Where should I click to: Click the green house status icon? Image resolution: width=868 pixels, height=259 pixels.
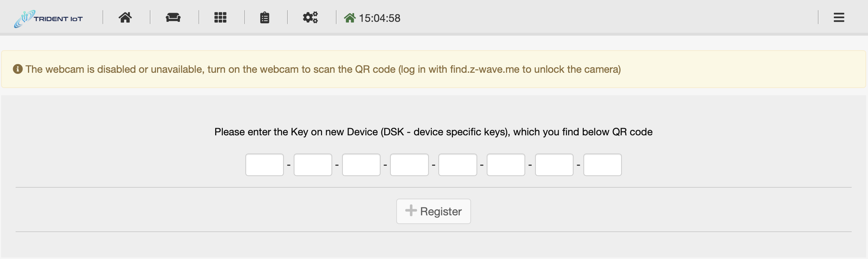(x=350, y=18)
